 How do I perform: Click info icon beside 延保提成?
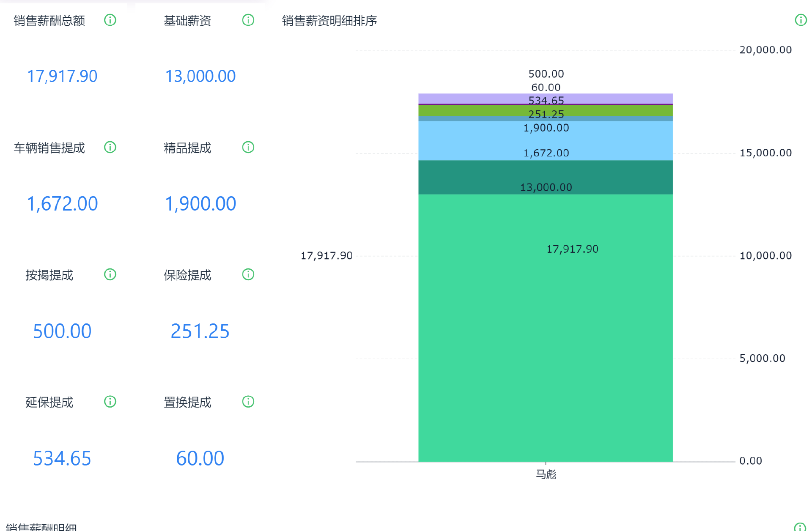(110, 402)
